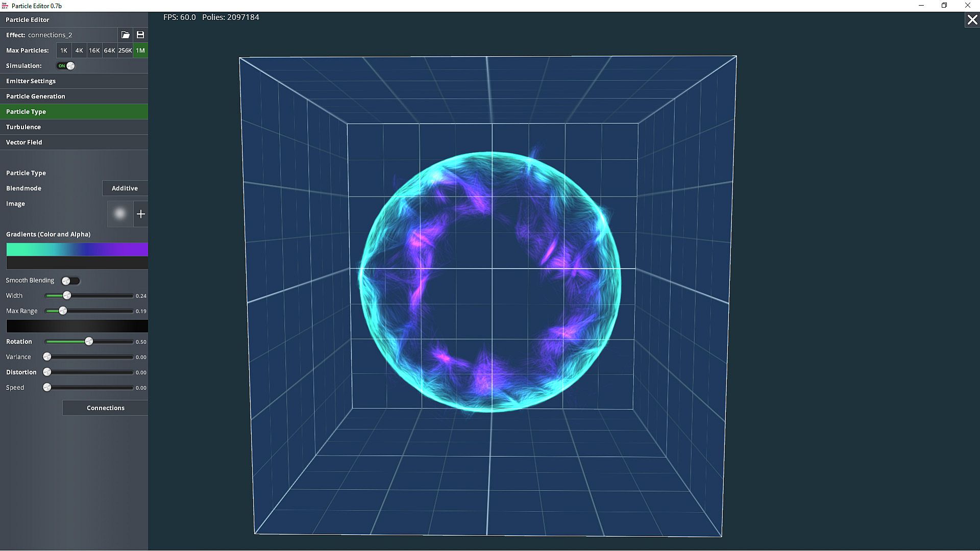Click Particle Editor app icon in title bar
This screenshot has width=980, height=551.
pos(6,6)
